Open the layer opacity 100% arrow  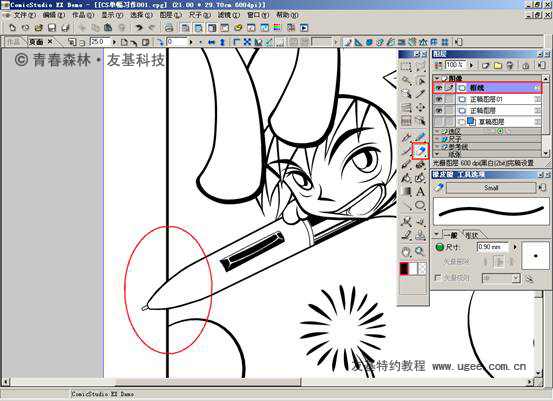pos(472,65)
